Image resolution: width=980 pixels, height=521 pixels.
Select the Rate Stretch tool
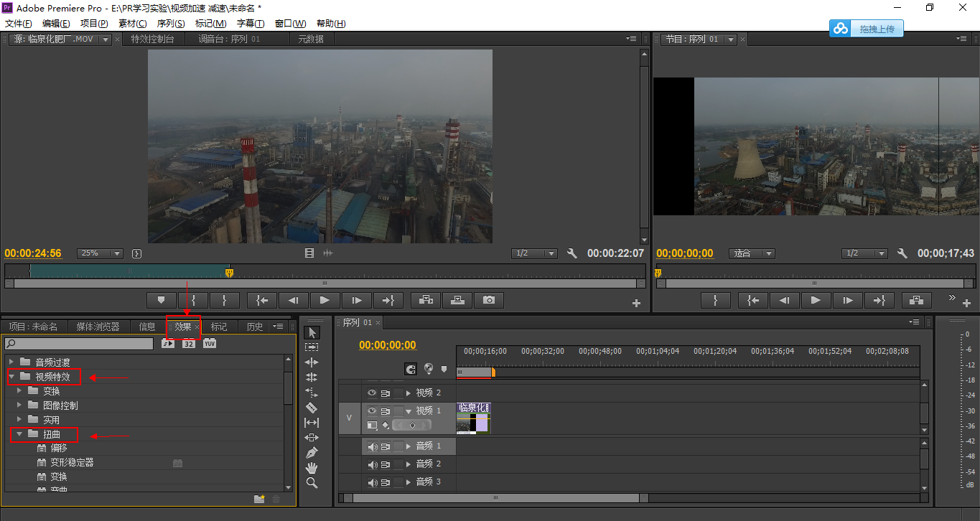(312, 393)
